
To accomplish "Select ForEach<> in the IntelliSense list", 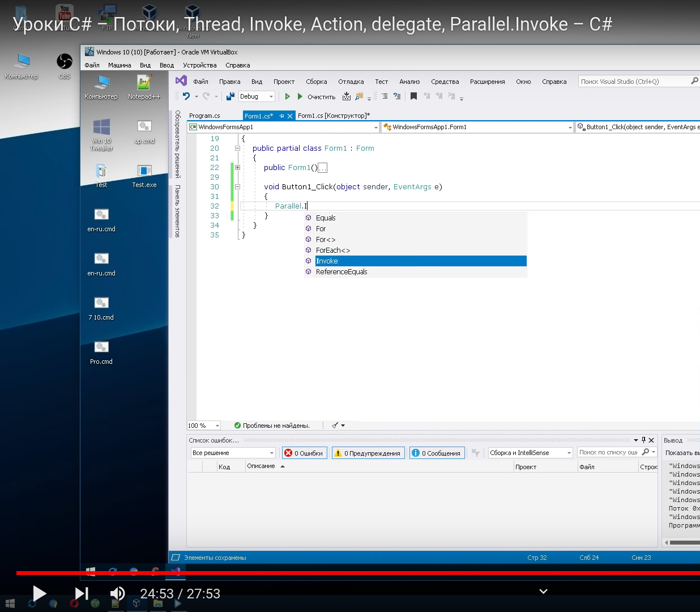I will pyautogui.click(x=416, y=250).
